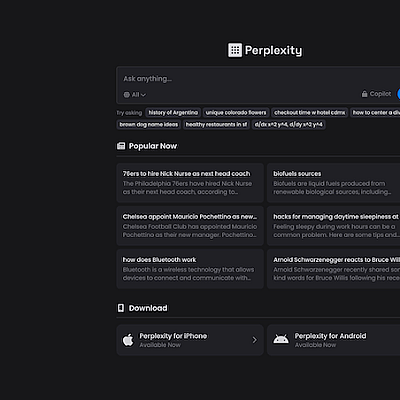Toggle the Copilot option

(x=376, y=94)
